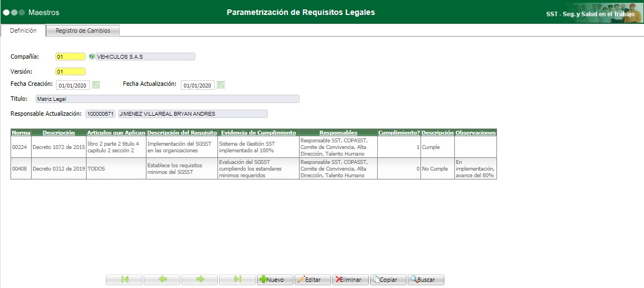The image size is (644, 288).
Task: Click the En implementación, avance del 80% cell
Action: tap(475, 168)
